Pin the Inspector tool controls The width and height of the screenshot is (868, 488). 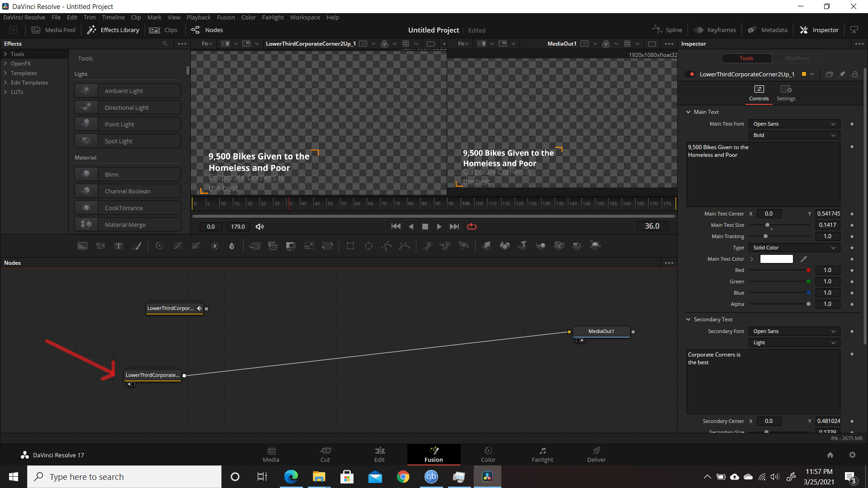[842, 75]
